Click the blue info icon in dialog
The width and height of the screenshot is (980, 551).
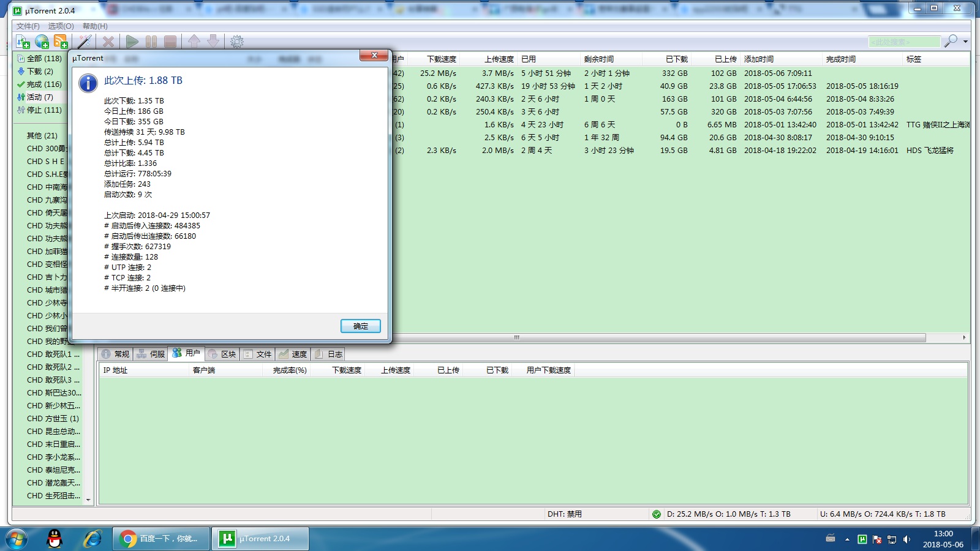(x=88, y=83)
